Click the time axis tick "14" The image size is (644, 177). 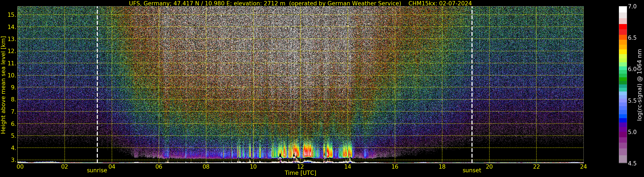pos(347,167)
